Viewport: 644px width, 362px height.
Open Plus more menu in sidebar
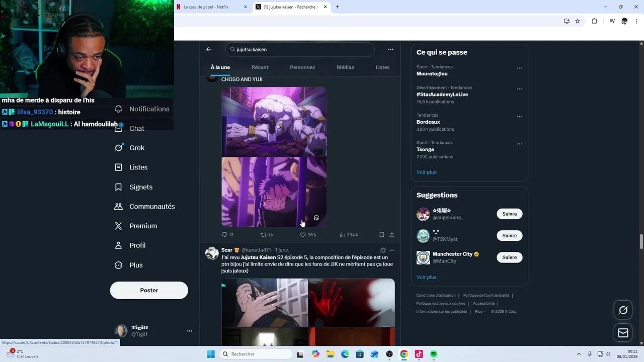128,265
